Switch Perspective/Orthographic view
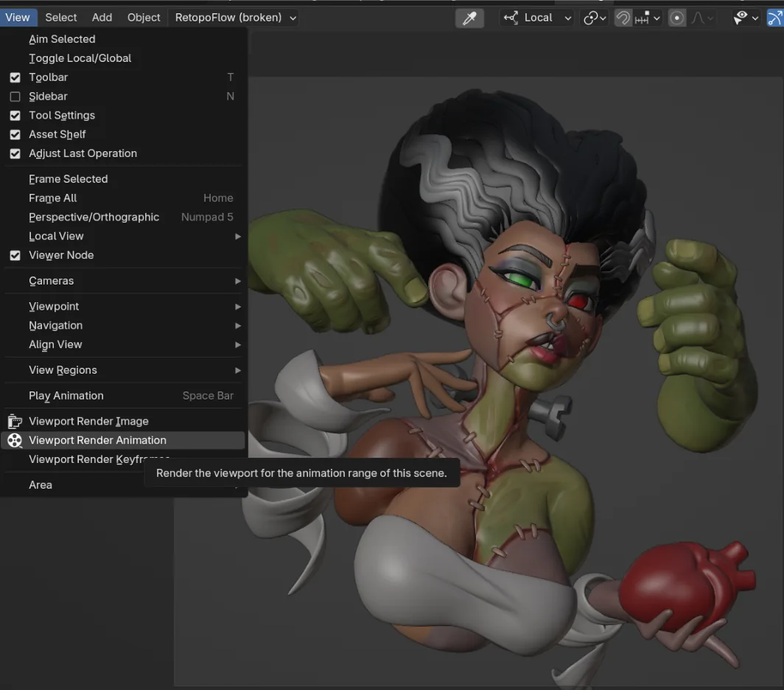Viewport: 784px width, 690px height. (x=124, y=217)
